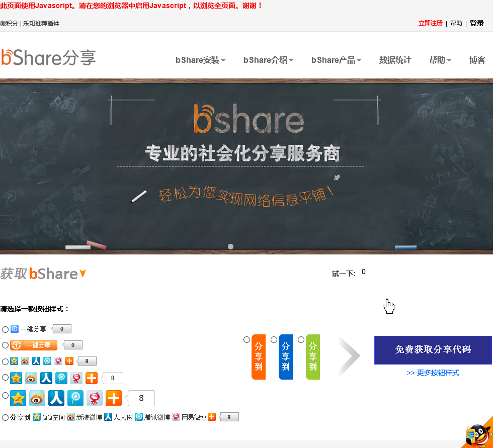Click the 人人网 icon in the smallest icon row
The width and height of the screenshot is (493, 448).
[36, 361]
